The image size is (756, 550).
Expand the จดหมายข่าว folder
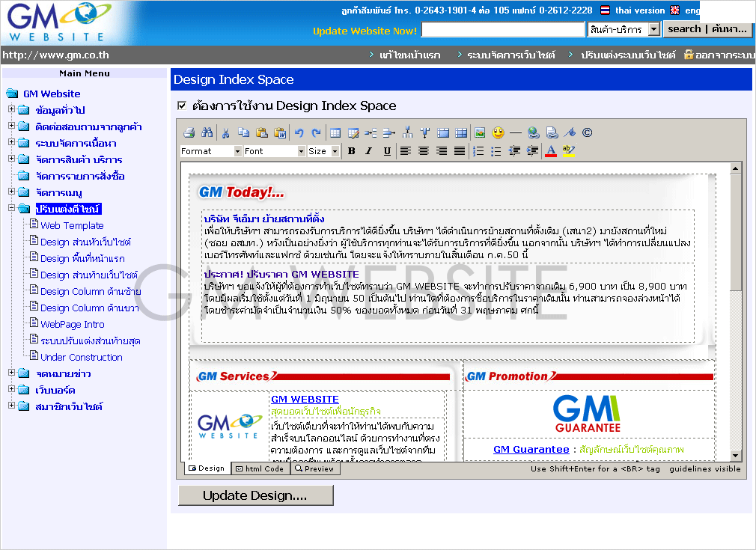tap(11, 372)
